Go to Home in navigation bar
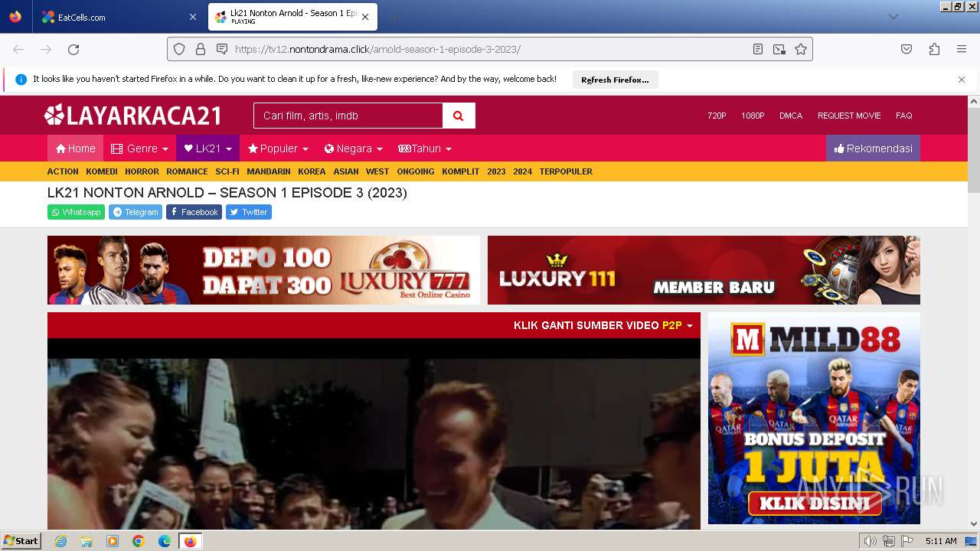 75,148
